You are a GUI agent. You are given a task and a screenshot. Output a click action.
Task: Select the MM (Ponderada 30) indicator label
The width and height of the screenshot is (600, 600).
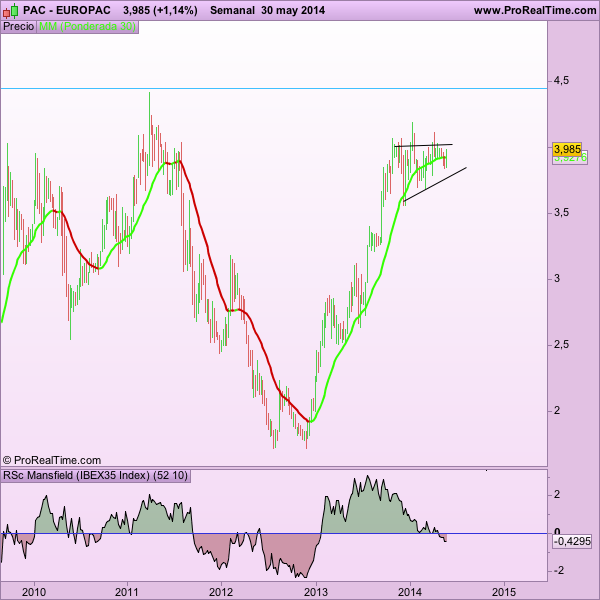click(x=87, y=26)
